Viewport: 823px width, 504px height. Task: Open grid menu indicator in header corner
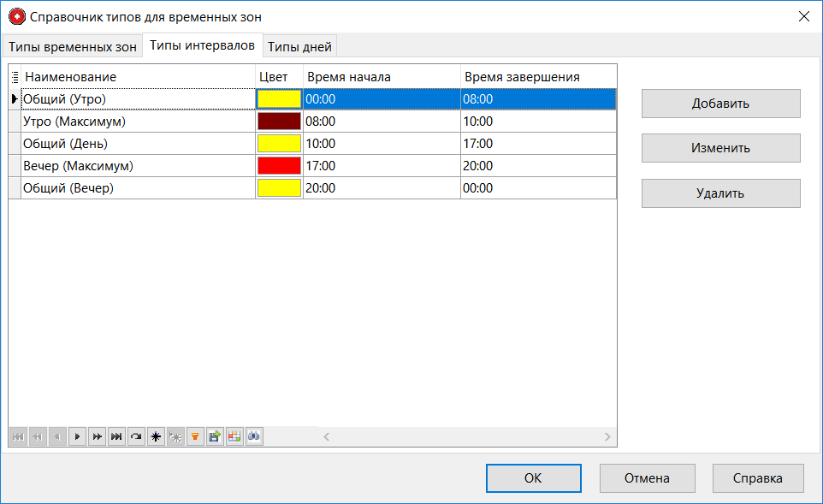15,77
